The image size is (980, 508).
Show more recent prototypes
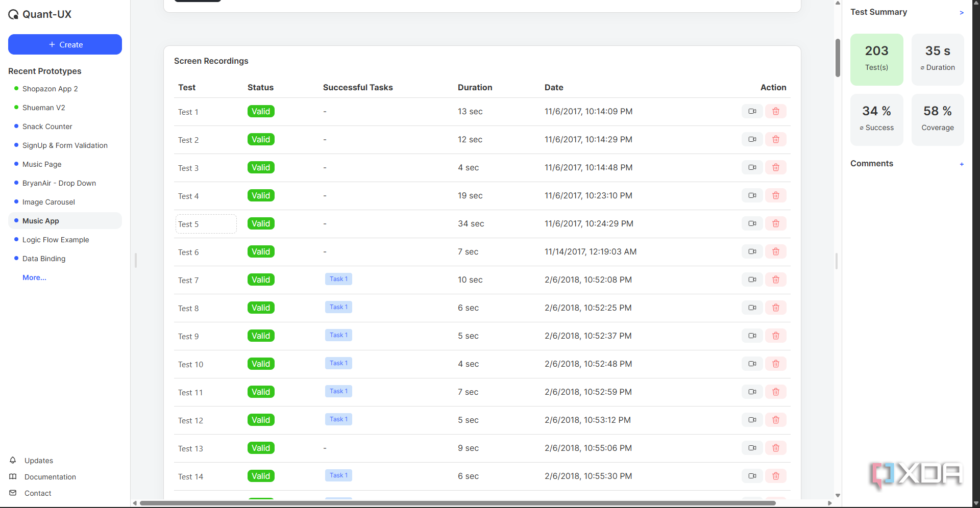point(34,277)
